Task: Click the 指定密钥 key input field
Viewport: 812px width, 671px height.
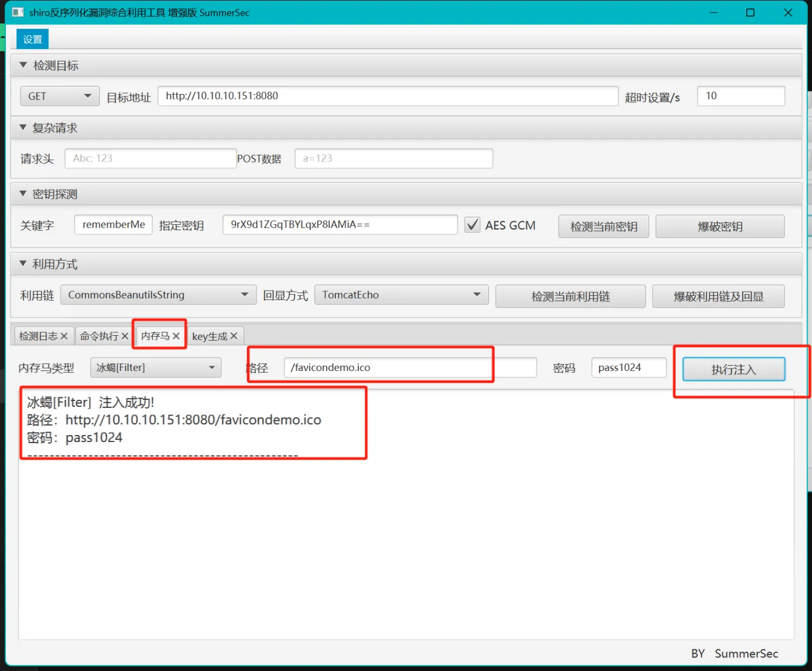Action: (x=340, y=225)
